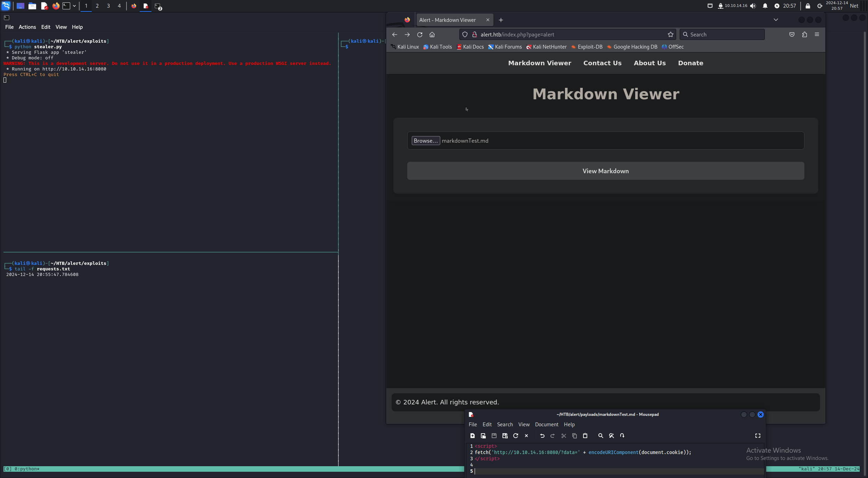
Task: Undo the last edit in Mousepad
Action: click(542, 436)
